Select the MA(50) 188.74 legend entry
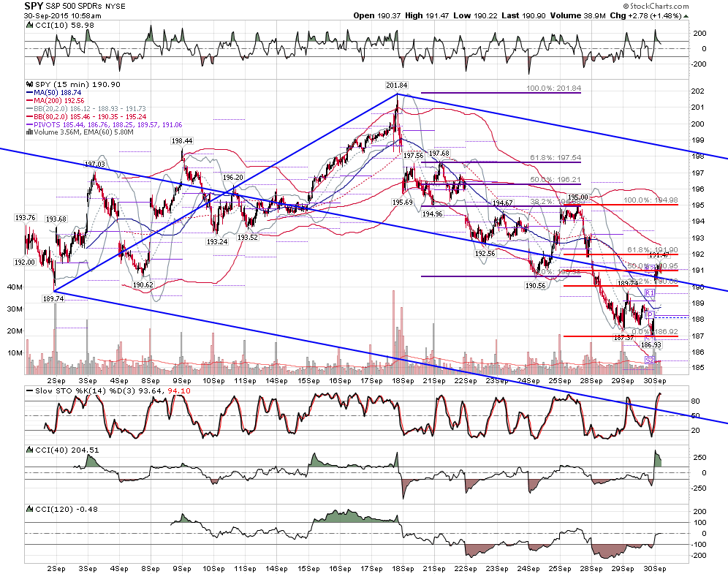Screen dimensions: 728x574 click(x=54, y=93)
